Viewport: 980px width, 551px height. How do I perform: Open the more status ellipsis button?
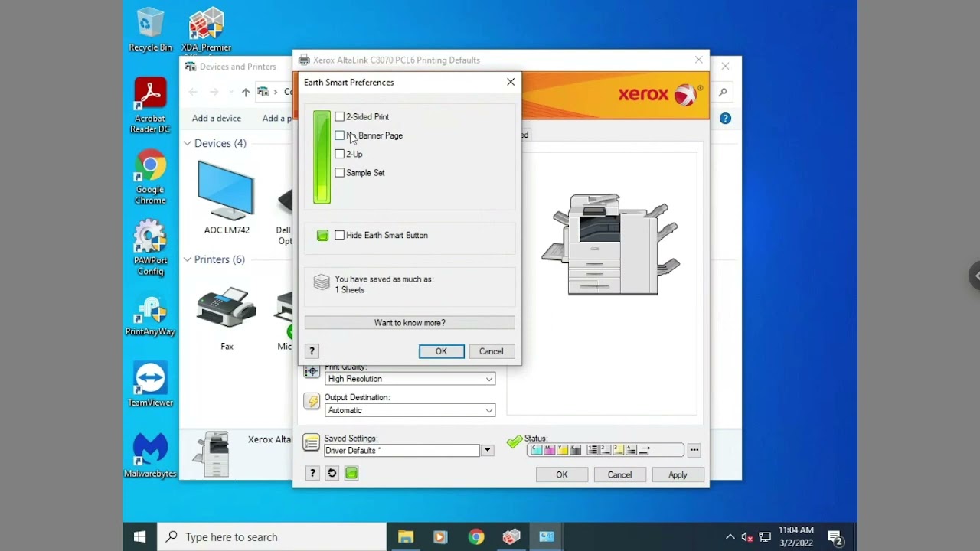[x=694, y=450]
